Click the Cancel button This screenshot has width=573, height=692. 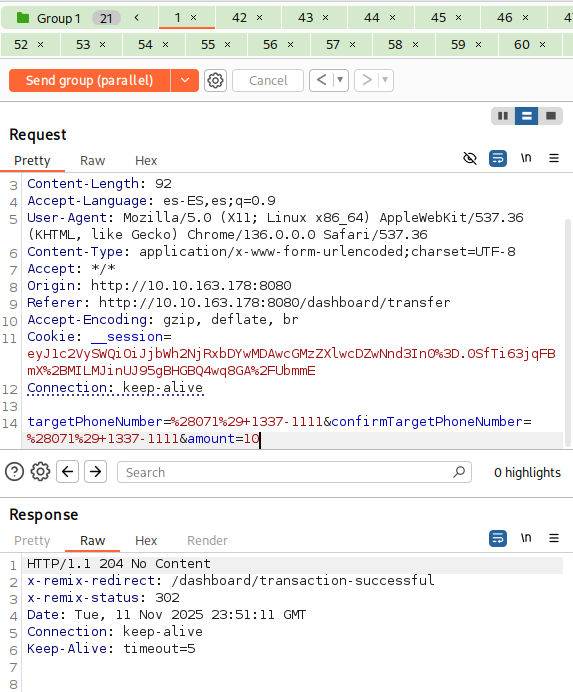click(x=268, y=80)
